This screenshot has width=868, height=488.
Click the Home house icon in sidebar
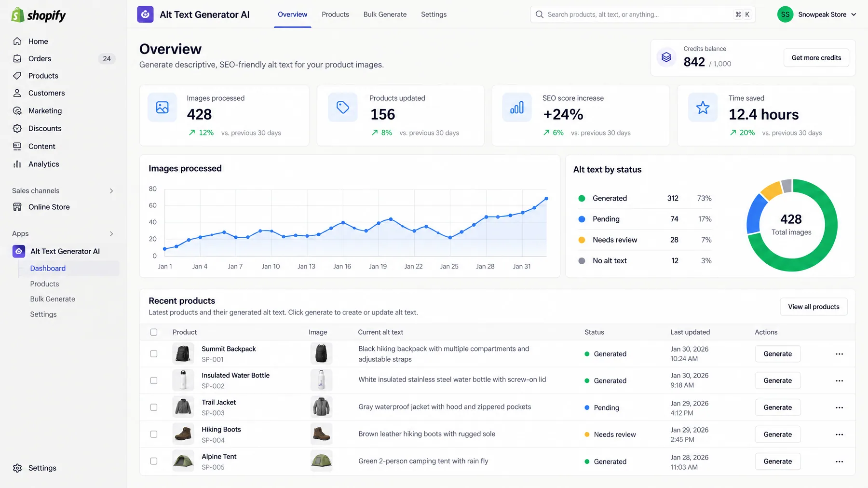coord(17,41)
